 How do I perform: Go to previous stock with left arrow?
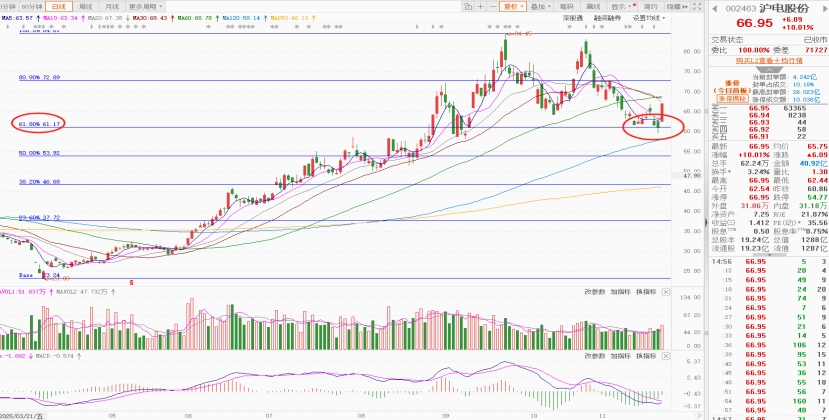coord(714,8)
